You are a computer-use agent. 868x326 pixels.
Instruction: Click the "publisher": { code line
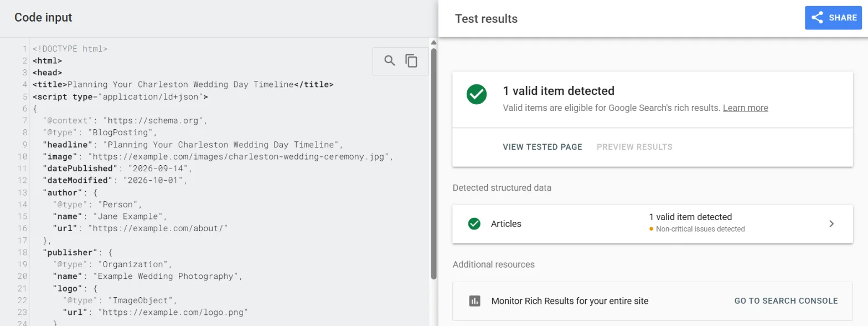77,252
